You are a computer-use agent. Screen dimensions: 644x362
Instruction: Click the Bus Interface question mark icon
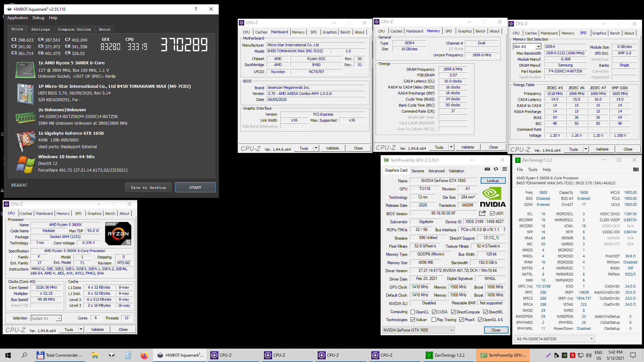tap(504, 230)
